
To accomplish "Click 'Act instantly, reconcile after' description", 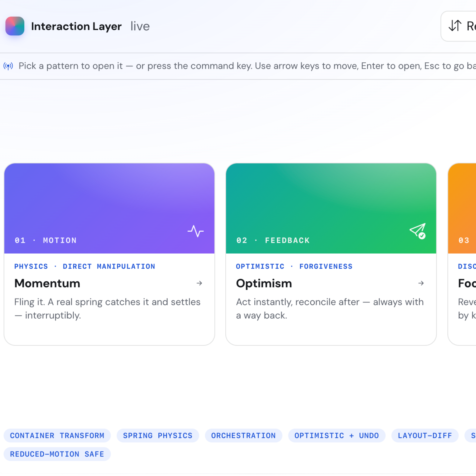I will click(x=330, y=309).
